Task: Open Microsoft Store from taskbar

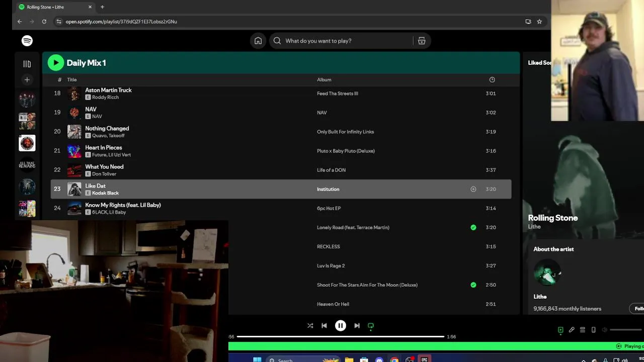Action: point(364,359)
